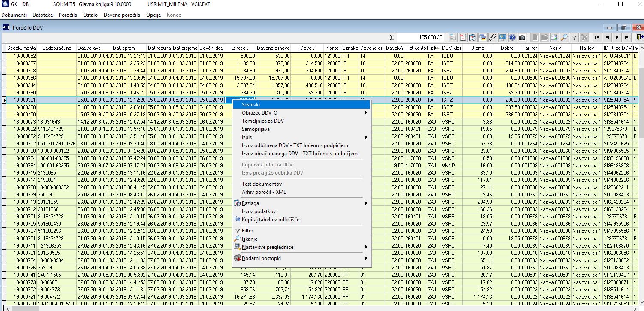Click the horizontal scrollbar at bottom
This screenshot has width=644, height=311.
click(319, 308)
